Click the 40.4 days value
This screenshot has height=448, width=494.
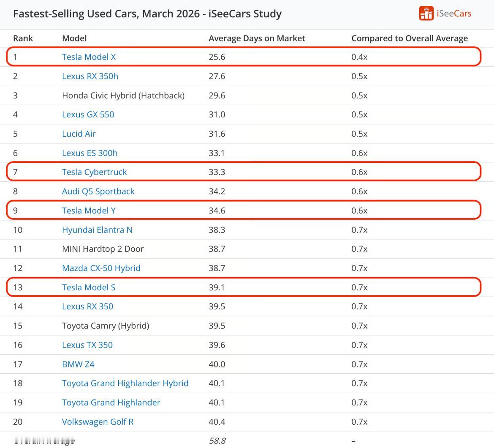pos(217,422)
